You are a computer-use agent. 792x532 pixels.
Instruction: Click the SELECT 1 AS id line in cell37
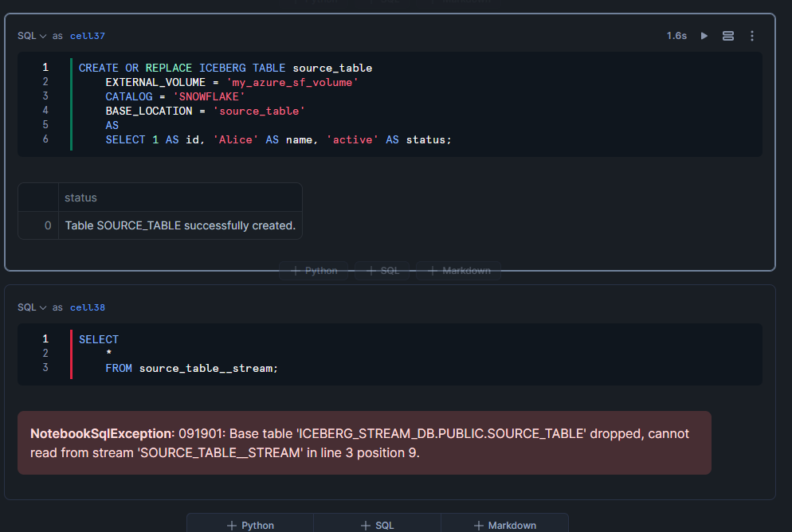[x=278, y=140]
